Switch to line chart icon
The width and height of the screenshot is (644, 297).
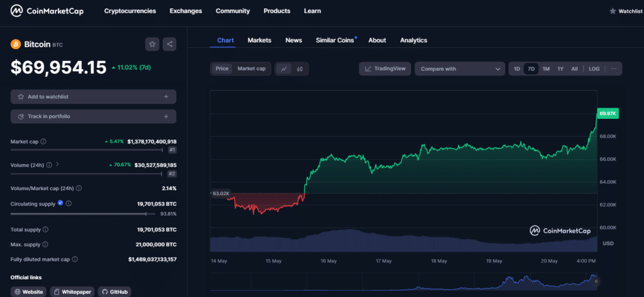pos(283,69)
